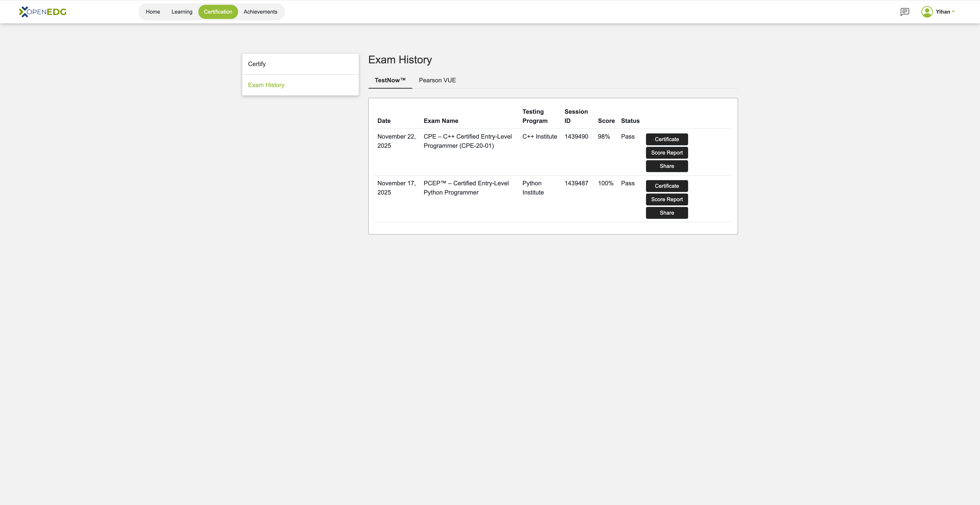Expand the Yihan account dropdown
The width and height of the screenshot is (980, 505).
click(945, 12)
